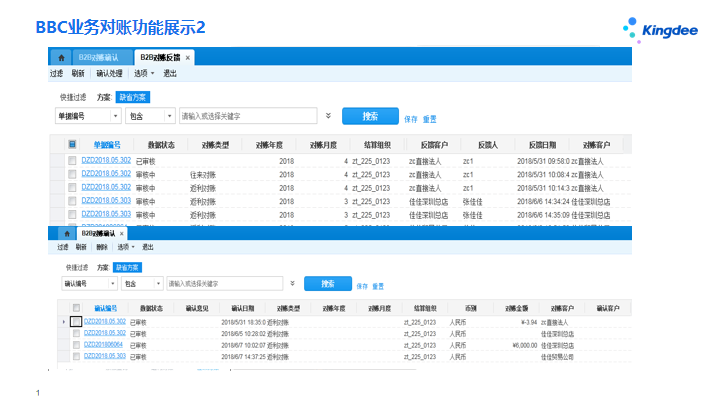Click the ¥-3.94 amount cell

click(x=529, y=322)
